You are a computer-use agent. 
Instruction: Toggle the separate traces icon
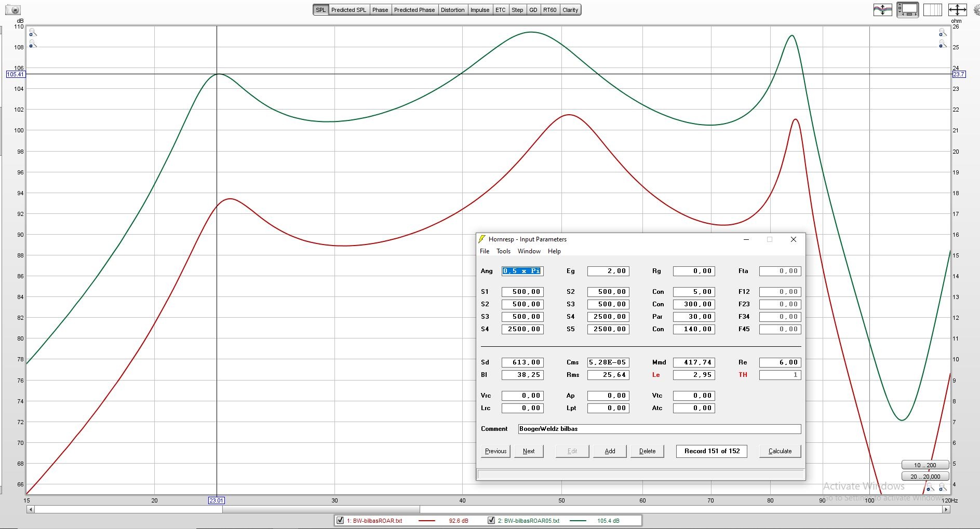[x=882, y=10]
